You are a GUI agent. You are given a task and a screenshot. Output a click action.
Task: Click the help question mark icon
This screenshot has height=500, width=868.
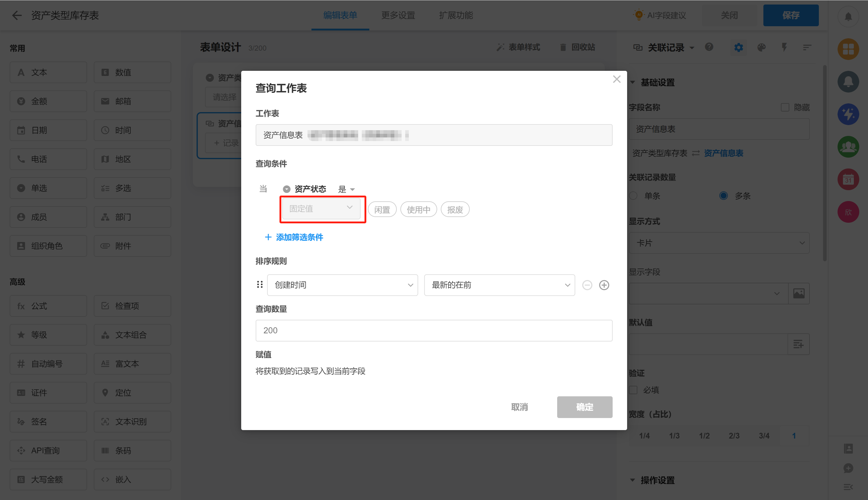click(709, 47)
